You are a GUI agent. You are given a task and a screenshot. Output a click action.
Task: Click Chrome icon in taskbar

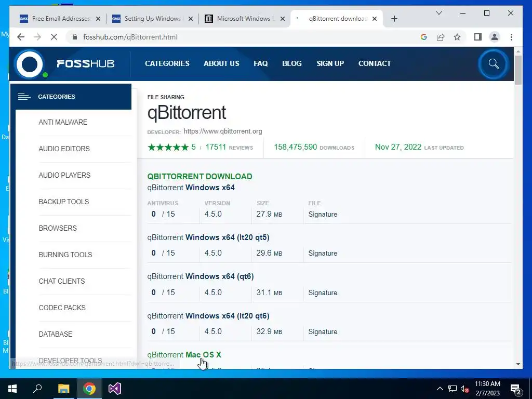coord(89,389)
